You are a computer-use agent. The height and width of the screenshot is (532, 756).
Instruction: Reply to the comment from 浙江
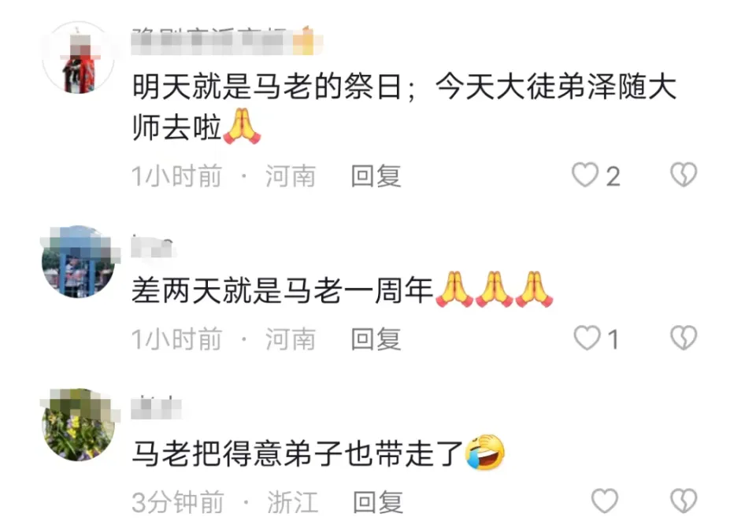point(377,502)
